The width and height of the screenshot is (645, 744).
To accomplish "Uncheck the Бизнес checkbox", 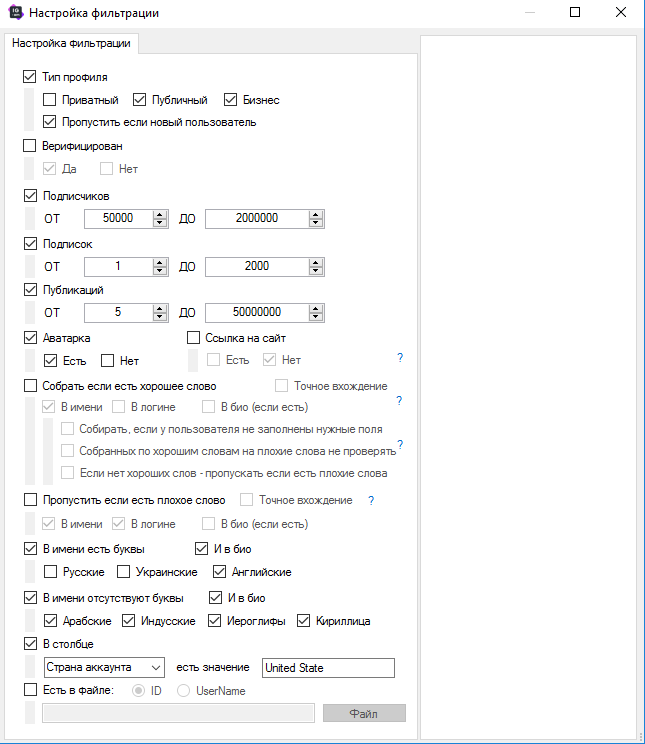I will click(230, 100).
